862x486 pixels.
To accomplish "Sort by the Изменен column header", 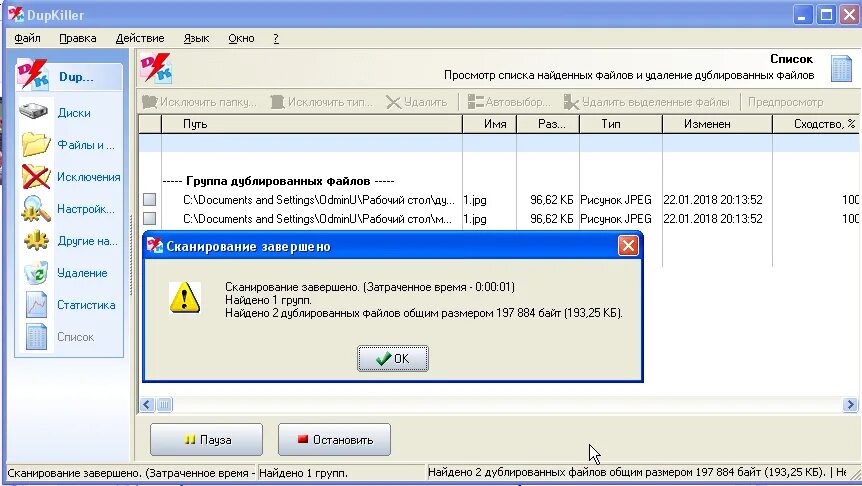I will [717, 124].
